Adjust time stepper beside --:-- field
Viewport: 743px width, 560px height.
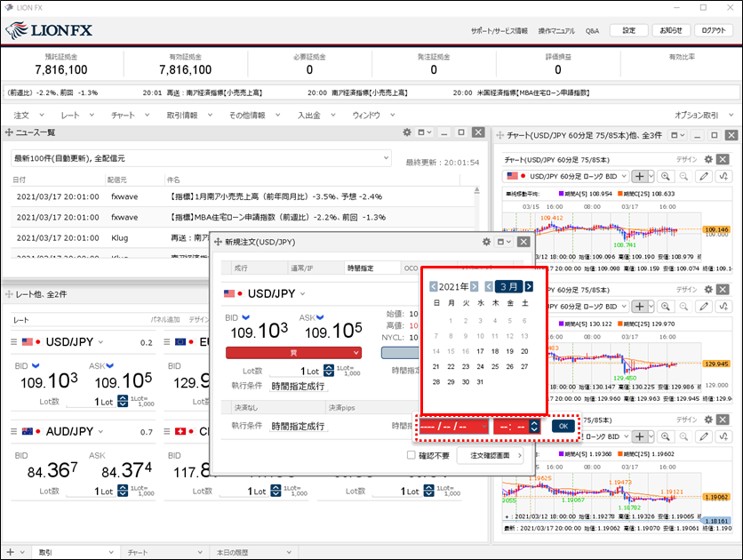pos(534,427)
